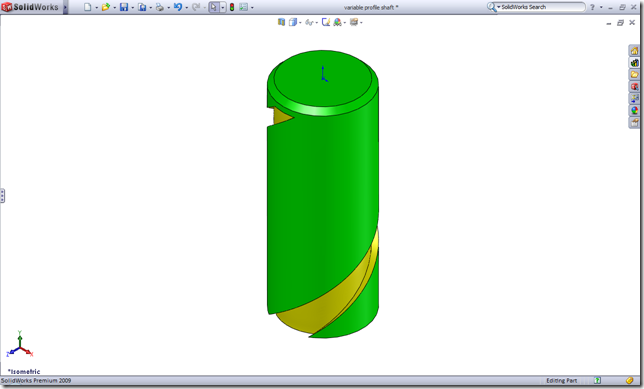Screen dimensions: 644x389
Task: Open the Custom Properties tab
Action: click(x=635, y=122)
